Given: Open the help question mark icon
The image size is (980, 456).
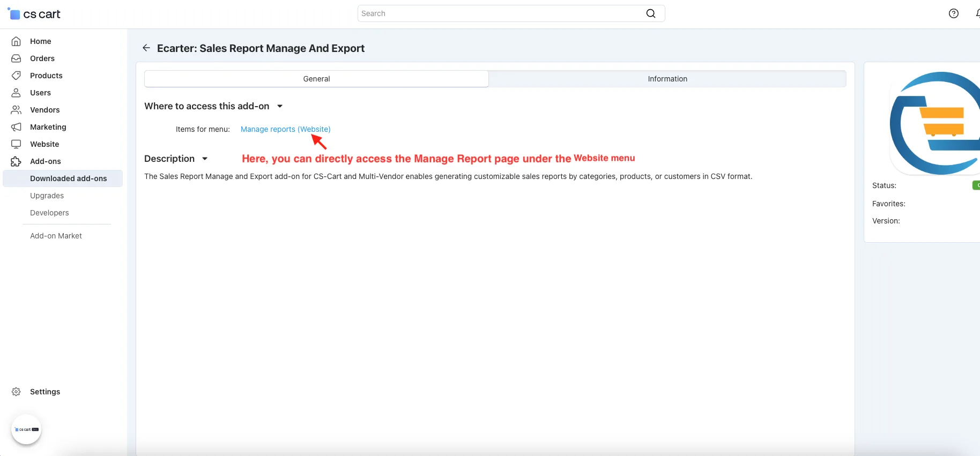Looking at the screenshot, I should click(954, 13).
